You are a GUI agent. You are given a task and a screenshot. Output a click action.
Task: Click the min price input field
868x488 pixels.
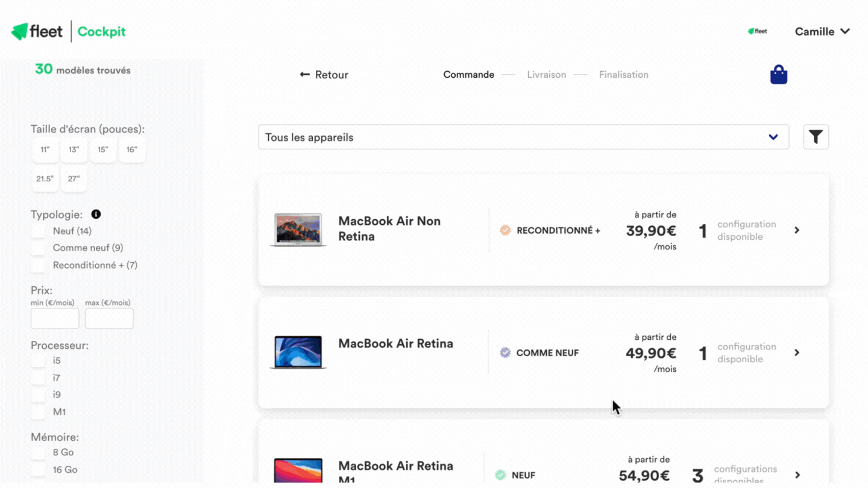tap(55, 319)
